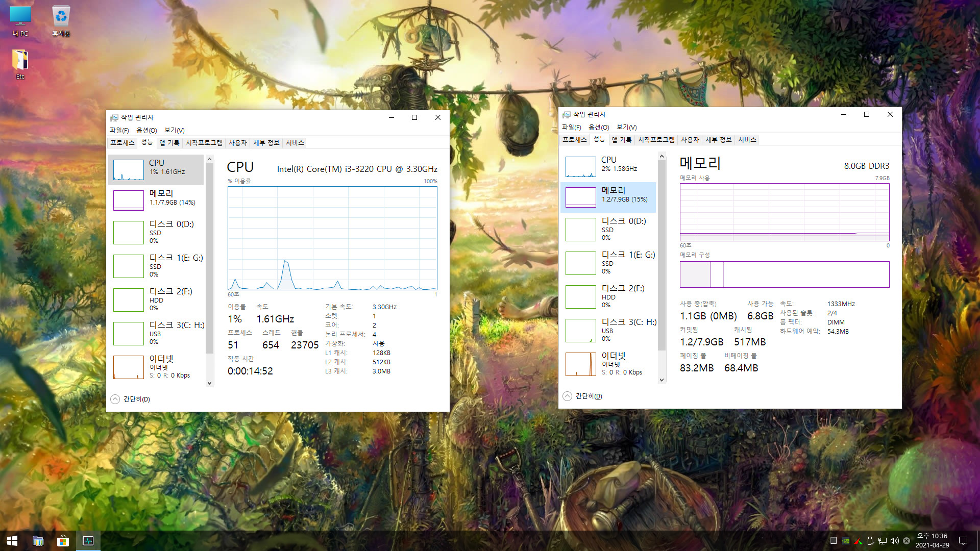Switch to 세부 정보 tab in left Task Manager

(266, 143)
